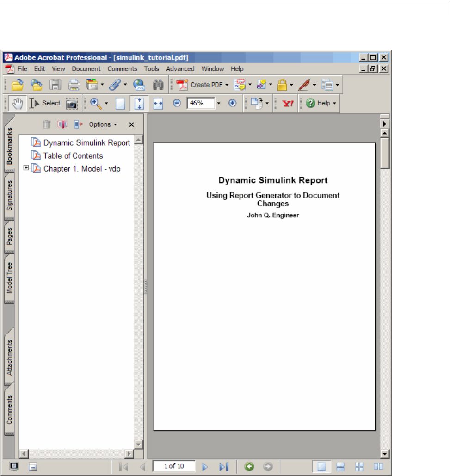Switch to the Comments tab
The width and height of the screenshot is (450, 476).
pyautogui.click(x=9, y=409)
